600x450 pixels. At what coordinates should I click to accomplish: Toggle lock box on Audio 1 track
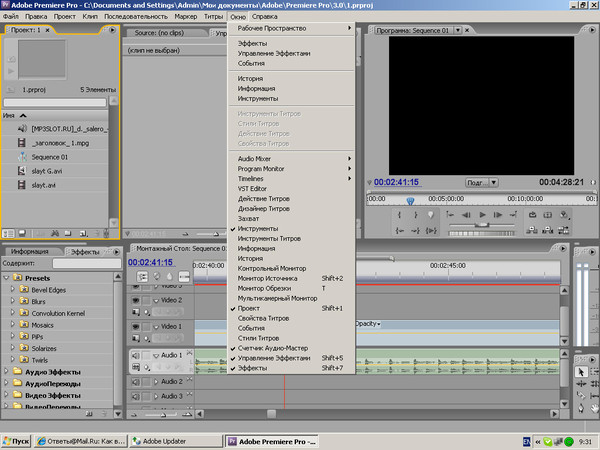click(x=146, y=355)
